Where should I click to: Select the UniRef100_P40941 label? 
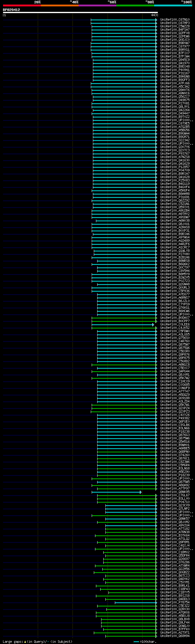point(175,70)
